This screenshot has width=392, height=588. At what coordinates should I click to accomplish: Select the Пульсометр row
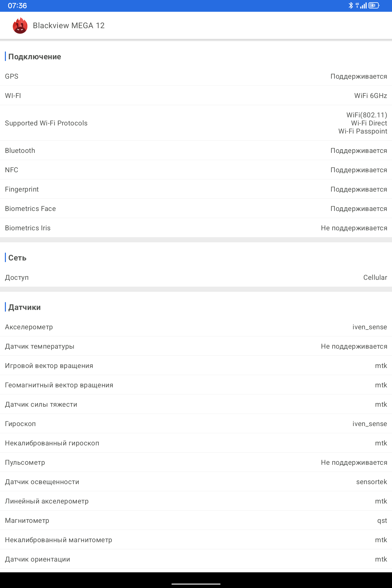pyautogui.click(x=196, y=462)
